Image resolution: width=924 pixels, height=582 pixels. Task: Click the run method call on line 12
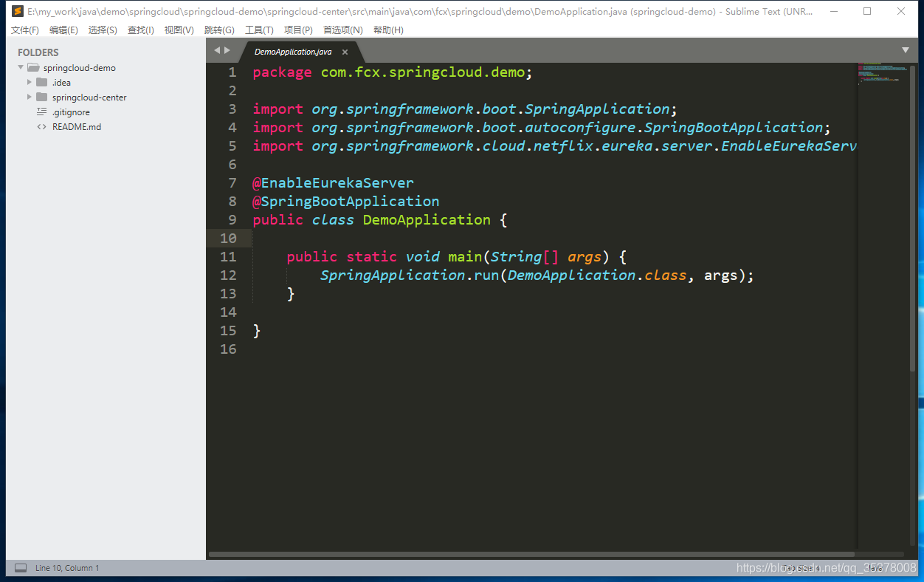486,275
